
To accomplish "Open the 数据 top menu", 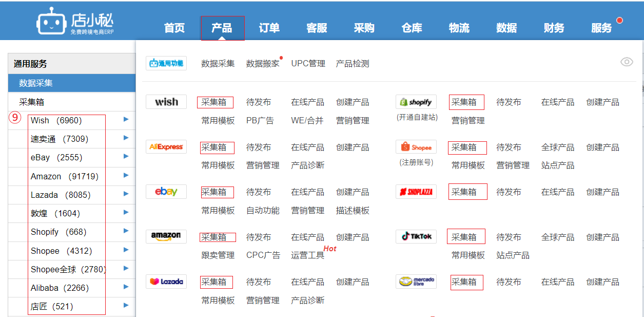I will (506, 28).
